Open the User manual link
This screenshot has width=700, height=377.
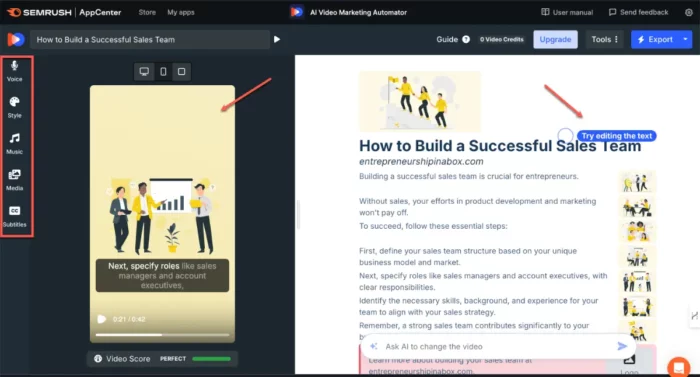[x=567, y=12]
